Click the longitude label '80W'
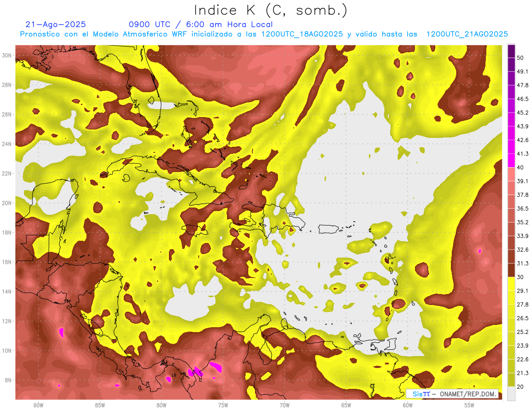The width and height of the screenshot is (532, 411). [161, 405]
